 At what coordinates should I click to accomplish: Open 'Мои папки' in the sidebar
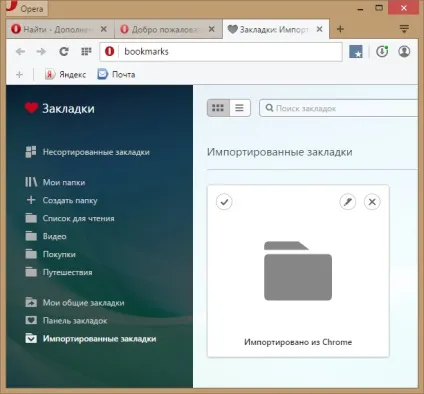point(55,182)
